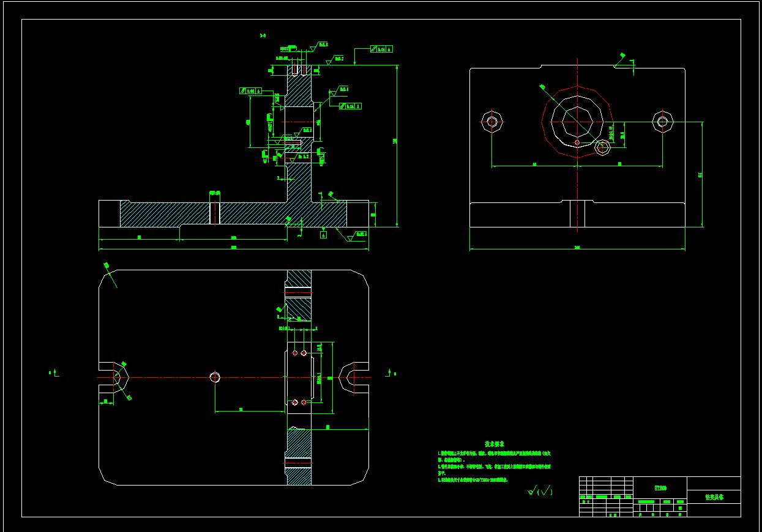Select the tall vertical height dimension right of section

pyautogui.click(x=397, y=145)
